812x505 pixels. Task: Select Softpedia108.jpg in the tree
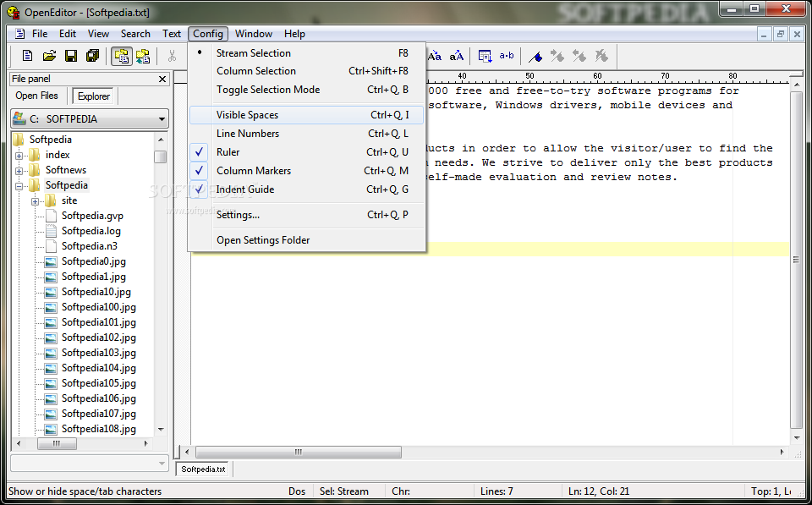point(99,429)
